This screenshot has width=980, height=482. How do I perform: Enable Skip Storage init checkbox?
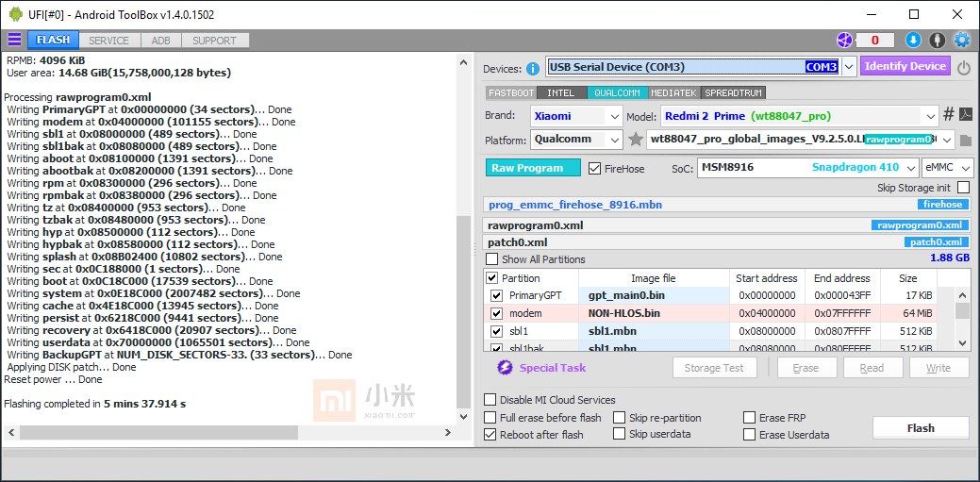[963, 187]
